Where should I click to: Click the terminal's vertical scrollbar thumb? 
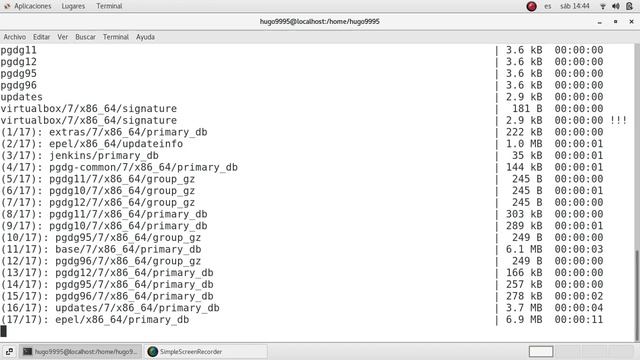(637, 295)
